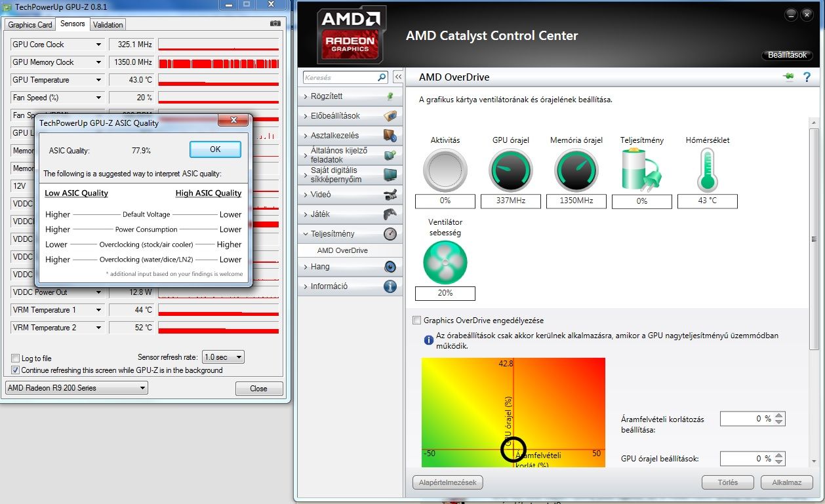Click the Teljesítmény battery plug icon
825x504 pixels.
click(641, 170)
